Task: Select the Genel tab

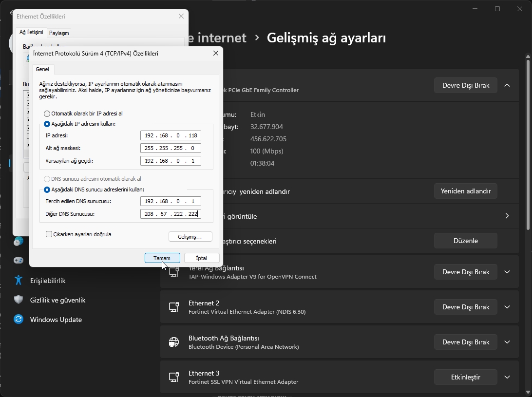Action: click(x=42, y=69)
